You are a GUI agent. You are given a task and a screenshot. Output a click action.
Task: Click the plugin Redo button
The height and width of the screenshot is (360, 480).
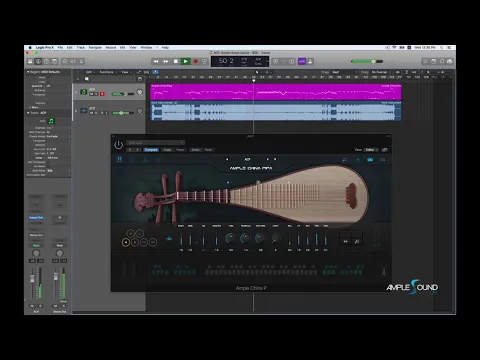click(x=208, y=150)
